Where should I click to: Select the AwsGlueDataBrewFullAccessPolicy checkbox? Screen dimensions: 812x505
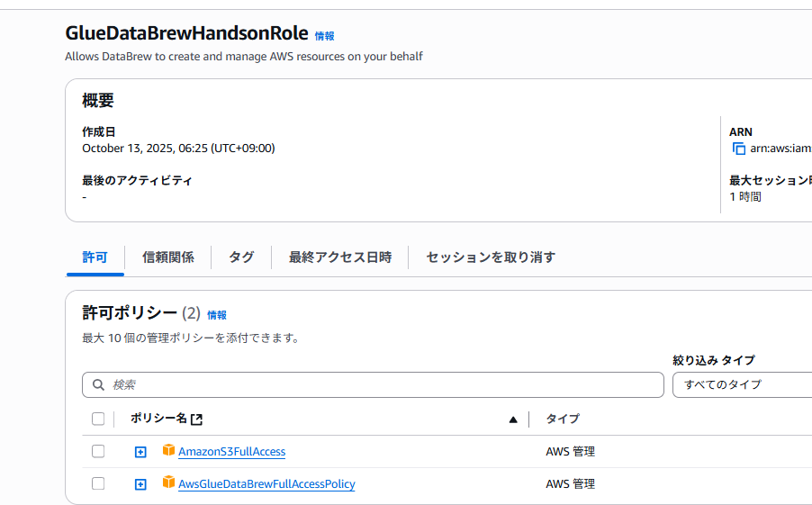pos(98,483)
